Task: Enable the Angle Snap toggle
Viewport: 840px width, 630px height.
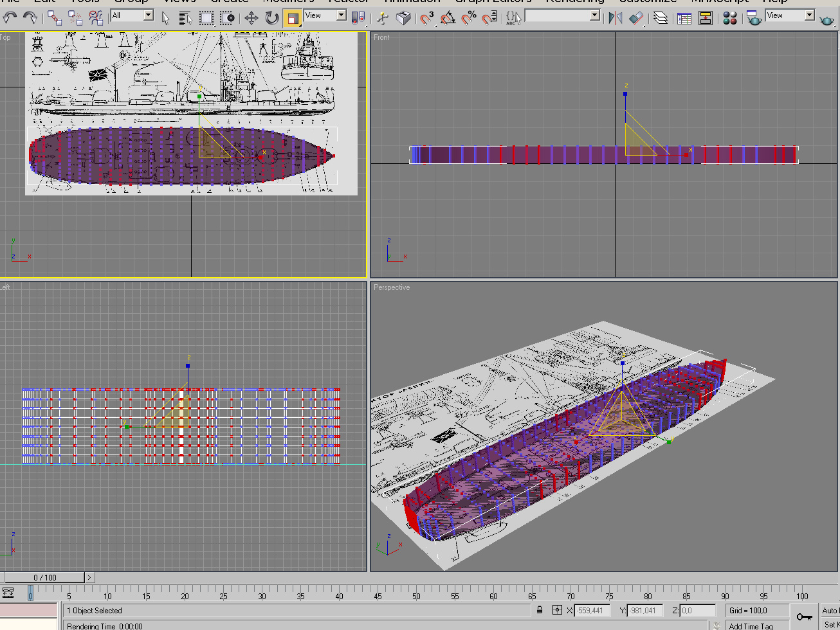Action: click(448, 18)
